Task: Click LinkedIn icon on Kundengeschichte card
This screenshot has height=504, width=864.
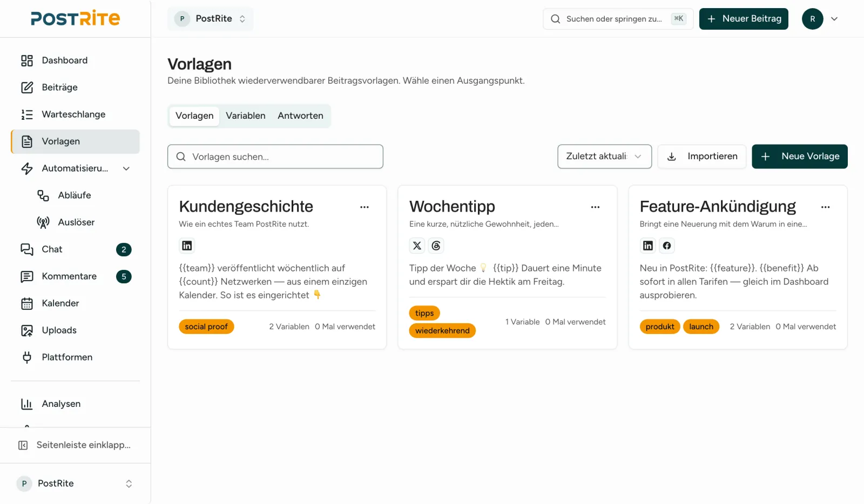Action: (x=187, y=246)
